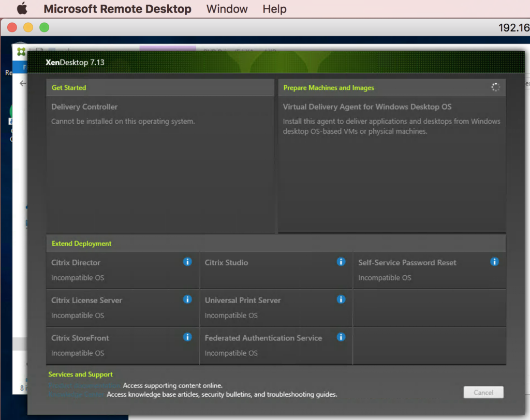
Task: Open the Microsoft Remote Desktop menu
Action: coord(117,9)
